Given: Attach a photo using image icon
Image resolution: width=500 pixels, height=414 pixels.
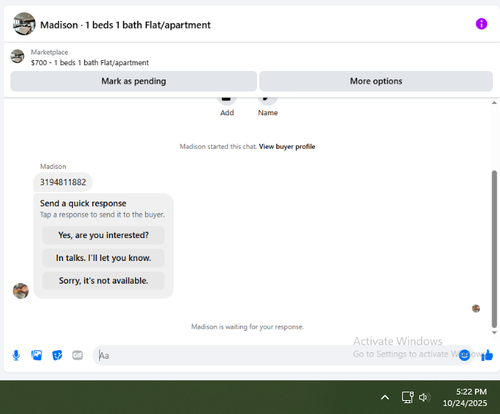Looking at the screenshot, I should pos(37,355).
